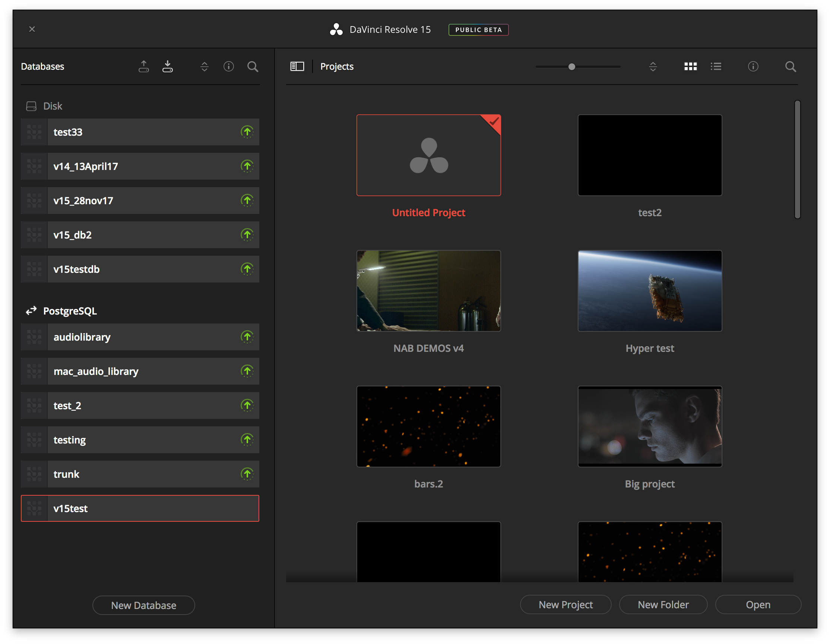
Task: Close the Project Manager window
Action: click(32, 29)
